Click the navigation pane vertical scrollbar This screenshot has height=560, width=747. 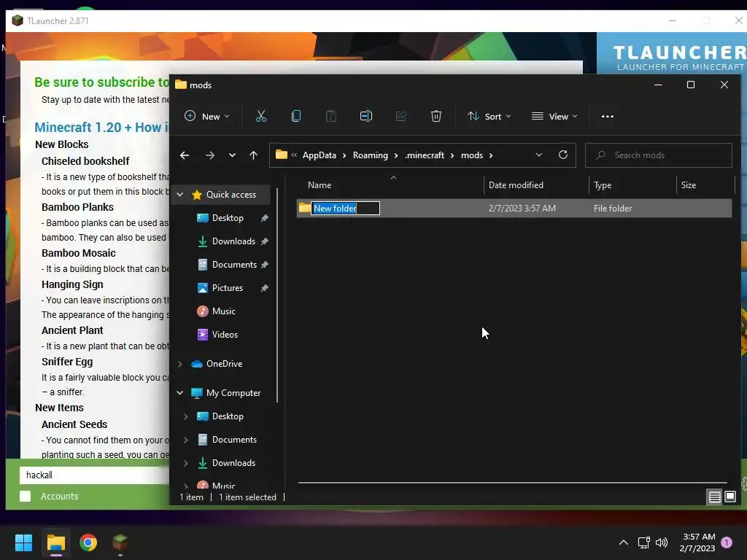tap(277, 295)
